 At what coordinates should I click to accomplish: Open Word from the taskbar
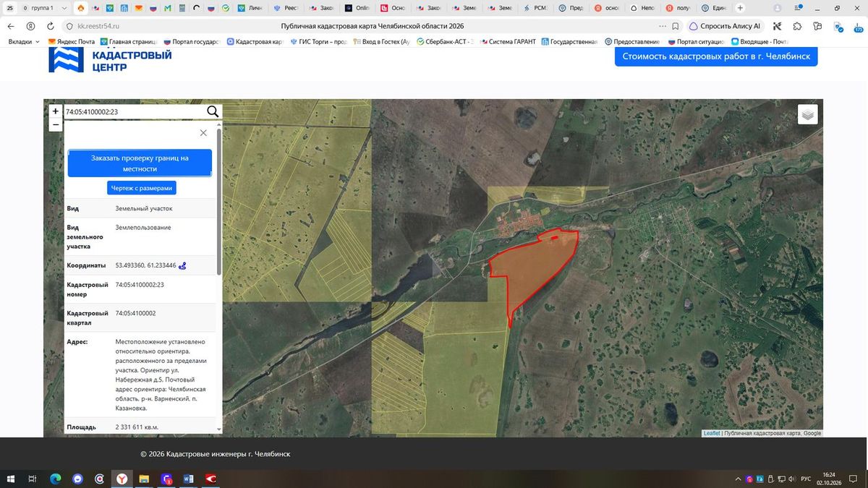(190, 479)
